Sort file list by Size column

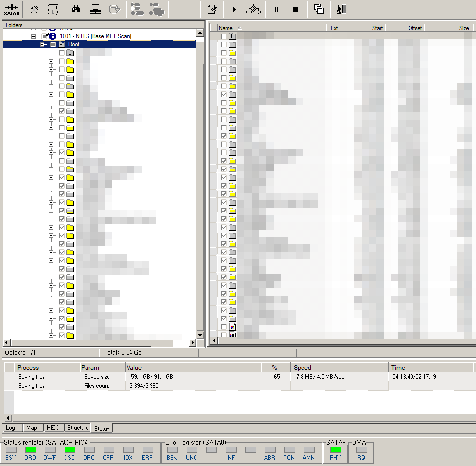point(448,28)
